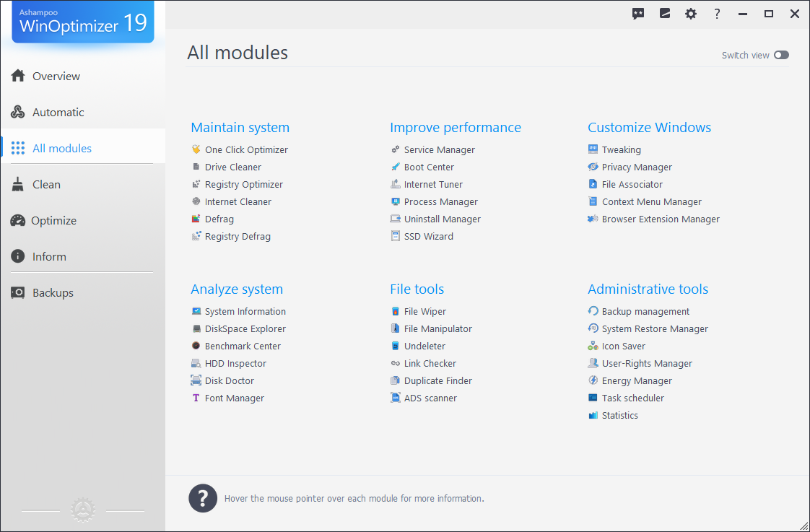Click the question mark circle near the hint text

tap(203, 498)
